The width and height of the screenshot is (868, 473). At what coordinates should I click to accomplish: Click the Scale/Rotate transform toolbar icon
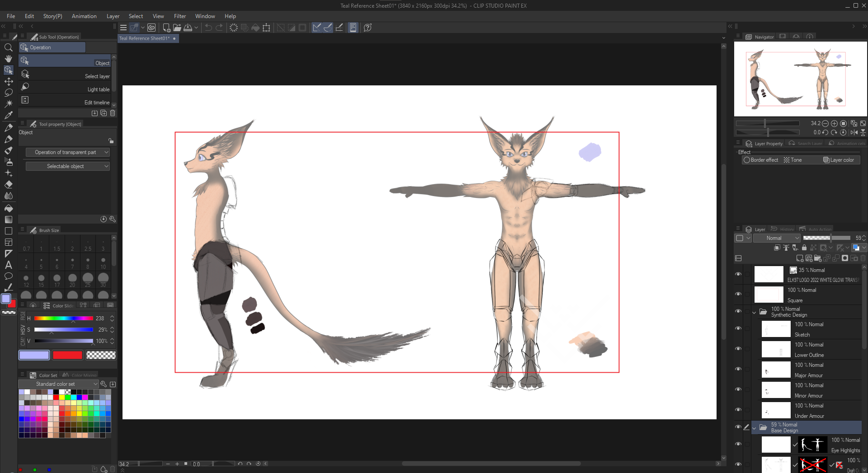tap(266, 28)
